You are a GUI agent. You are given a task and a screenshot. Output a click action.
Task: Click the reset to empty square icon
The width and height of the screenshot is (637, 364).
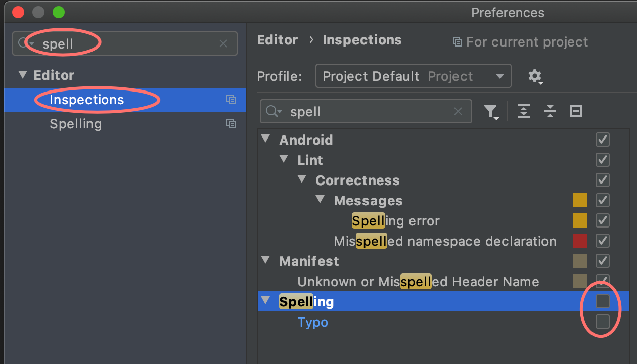pos(576,112)
